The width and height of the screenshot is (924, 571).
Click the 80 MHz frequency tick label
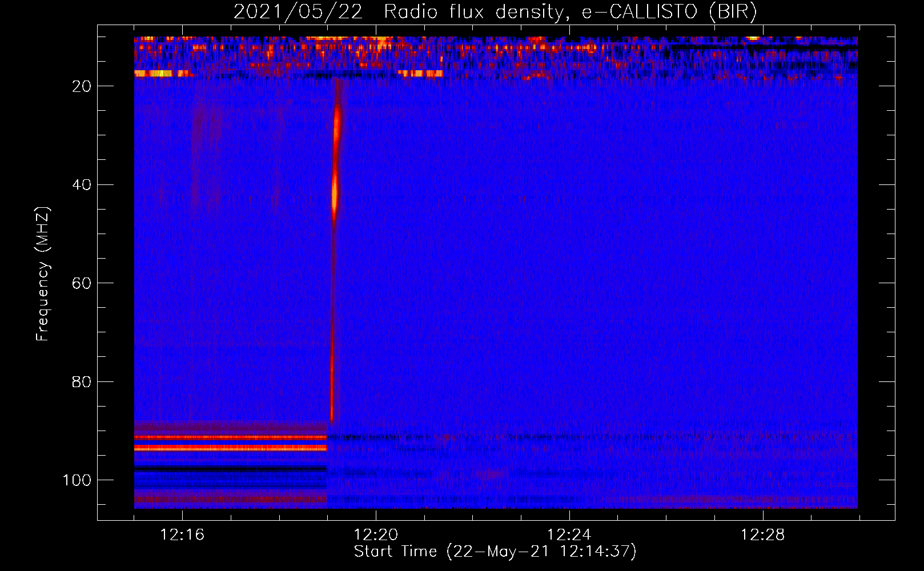[x=82, y=381]
